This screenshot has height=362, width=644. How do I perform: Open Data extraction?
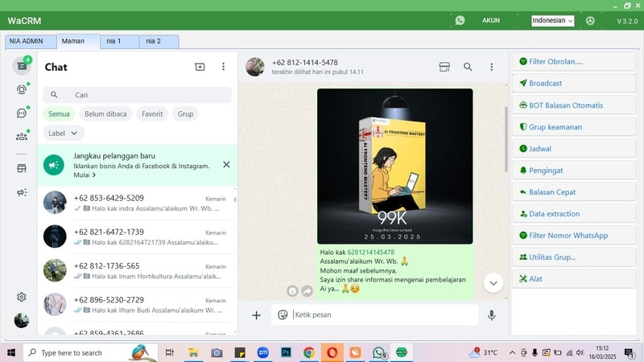point(574,214)
